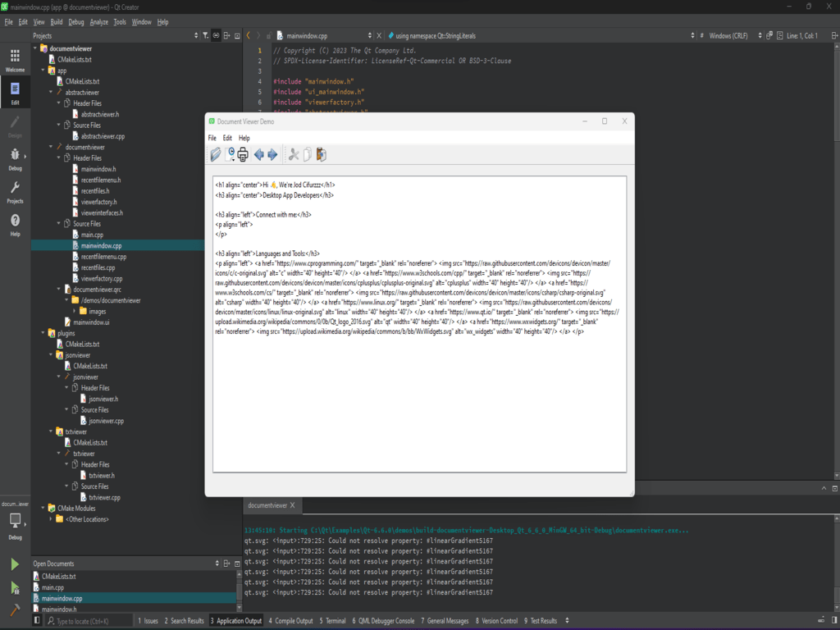
Task: Click filter tree icon in Projects panel
Action: pos(205,35)
